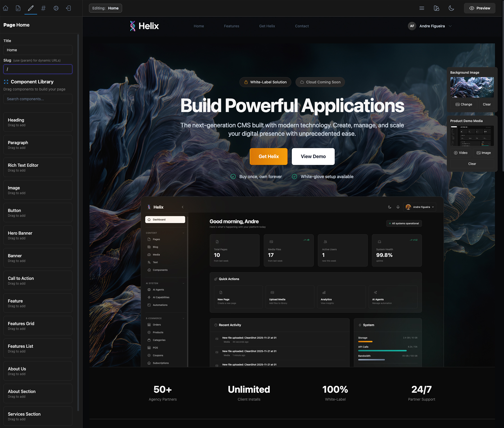The height and width of the screenshot is (428, 504).
Task: Select the pencil edit icon in the editor toolbar
Action: [31, 8]
